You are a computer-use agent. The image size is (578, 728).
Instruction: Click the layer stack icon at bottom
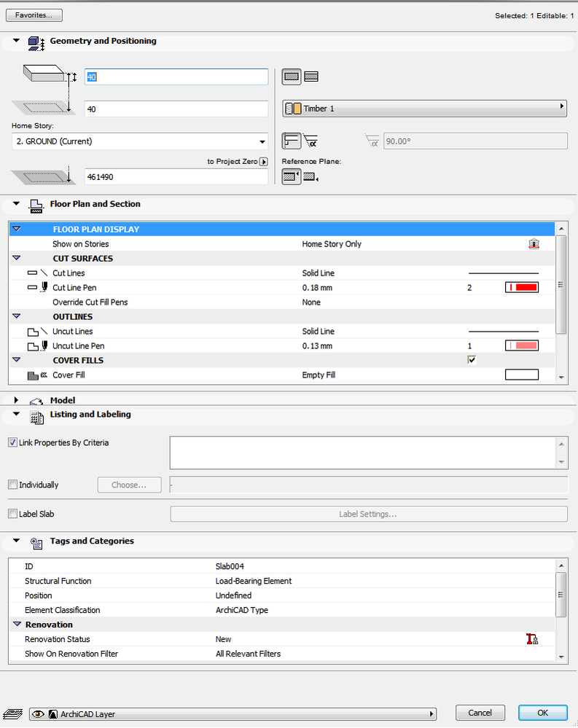pyautogui.click(x=12, y=713)
